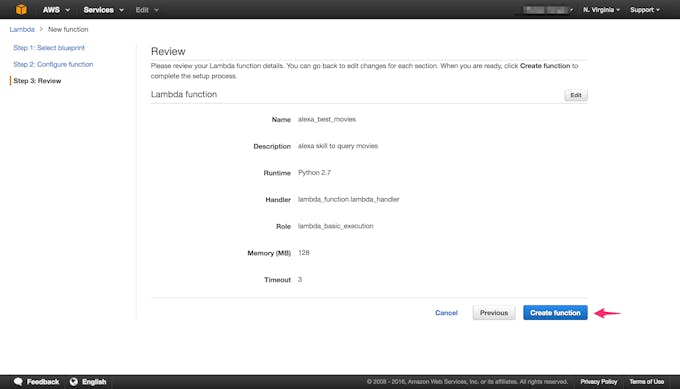Select New function breadcrumb text
This screenshot has height=389, width=680.
(x=68, y=29)
